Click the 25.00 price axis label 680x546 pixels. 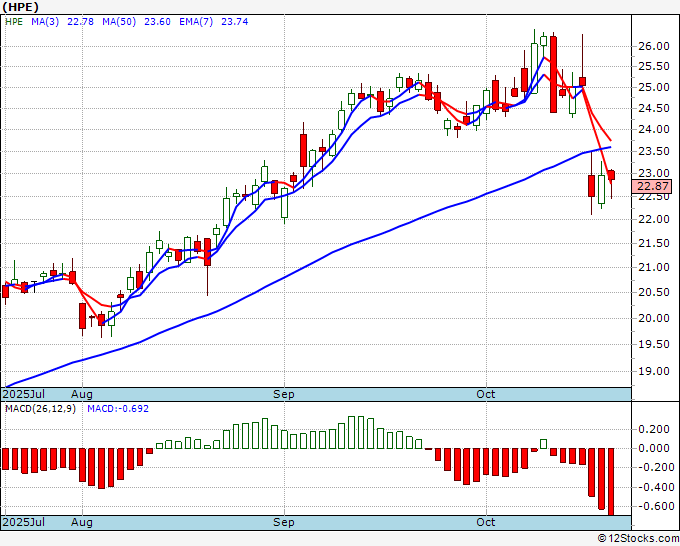click(x=654, y=88)
